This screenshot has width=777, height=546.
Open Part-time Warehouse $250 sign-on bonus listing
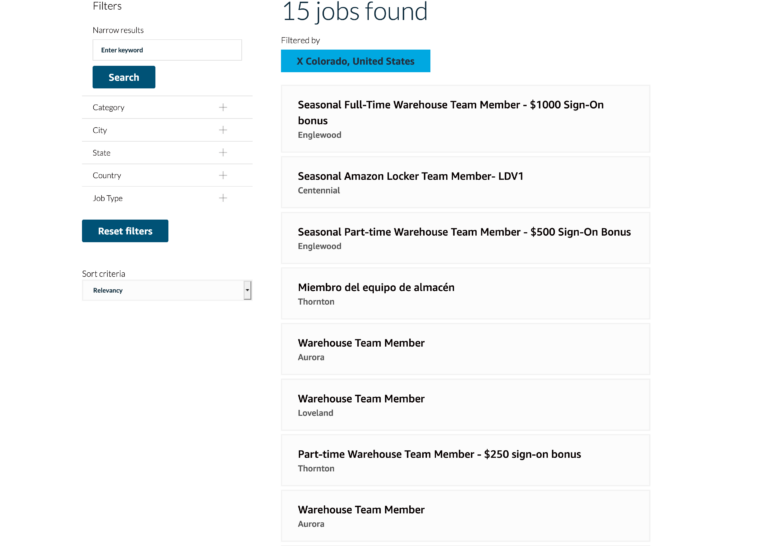click(x=465, y=460)
